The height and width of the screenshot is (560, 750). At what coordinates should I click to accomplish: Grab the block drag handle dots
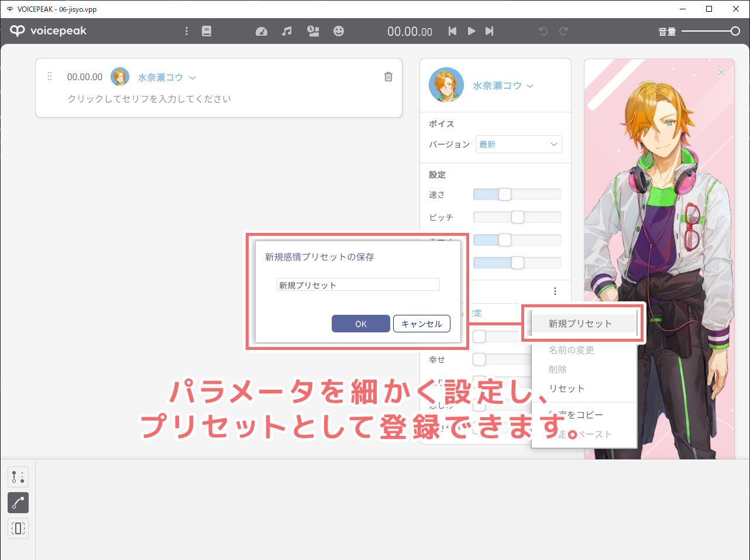tap(50, 76)
